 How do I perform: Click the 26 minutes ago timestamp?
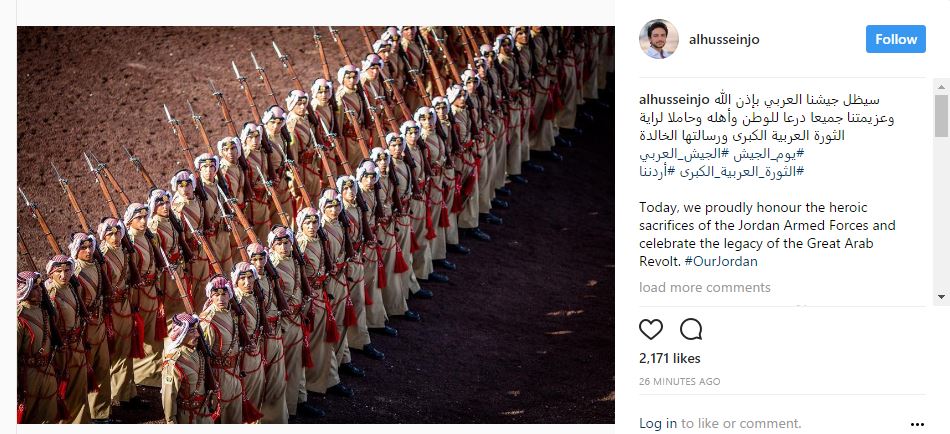point(680,382)
